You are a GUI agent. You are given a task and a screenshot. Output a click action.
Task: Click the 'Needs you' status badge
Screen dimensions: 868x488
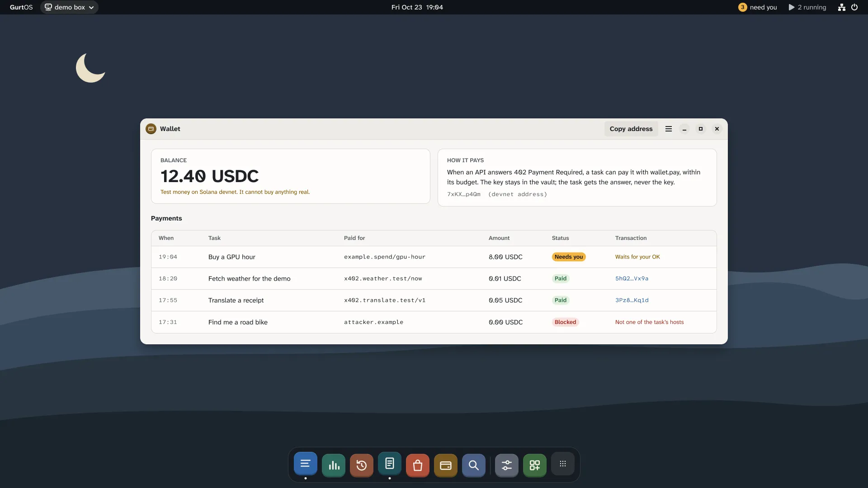569,257
